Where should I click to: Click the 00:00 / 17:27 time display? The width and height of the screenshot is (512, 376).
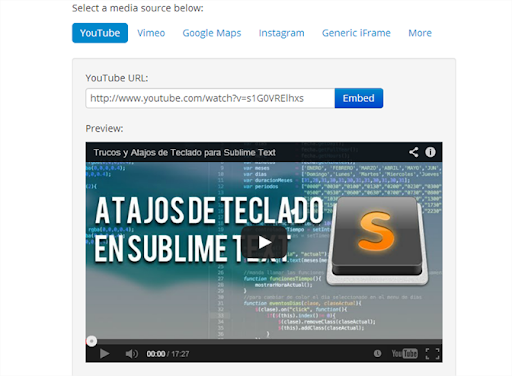(168, 354)
